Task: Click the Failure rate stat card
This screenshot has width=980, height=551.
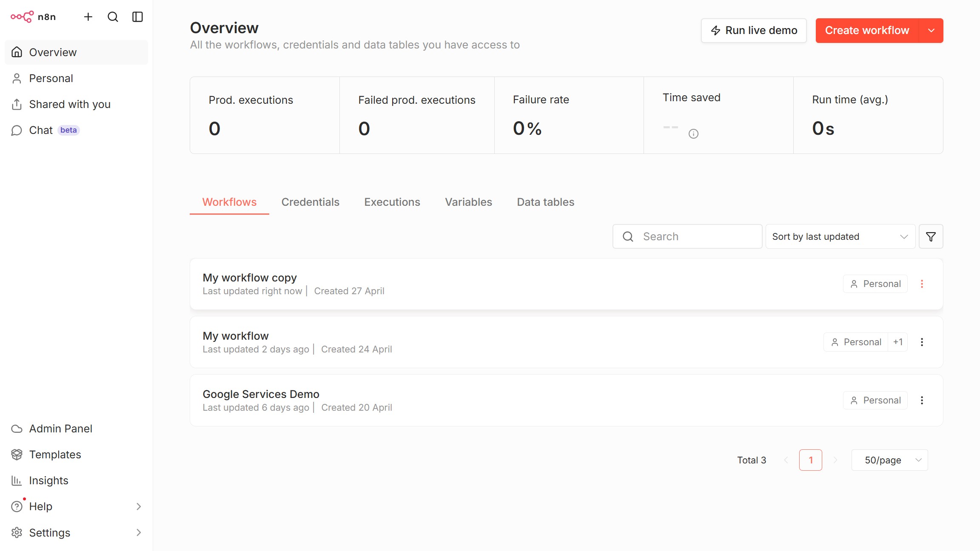Action: coord(569,115)
